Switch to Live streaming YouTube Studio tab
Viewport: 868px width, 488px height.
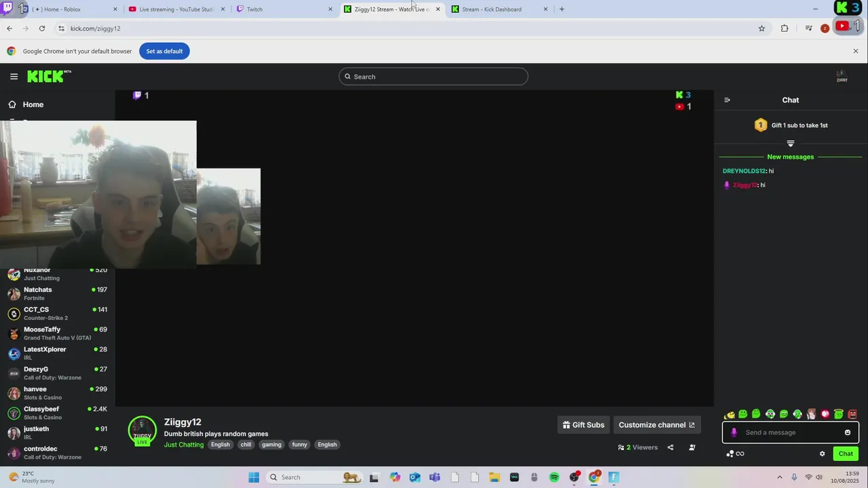176,9
